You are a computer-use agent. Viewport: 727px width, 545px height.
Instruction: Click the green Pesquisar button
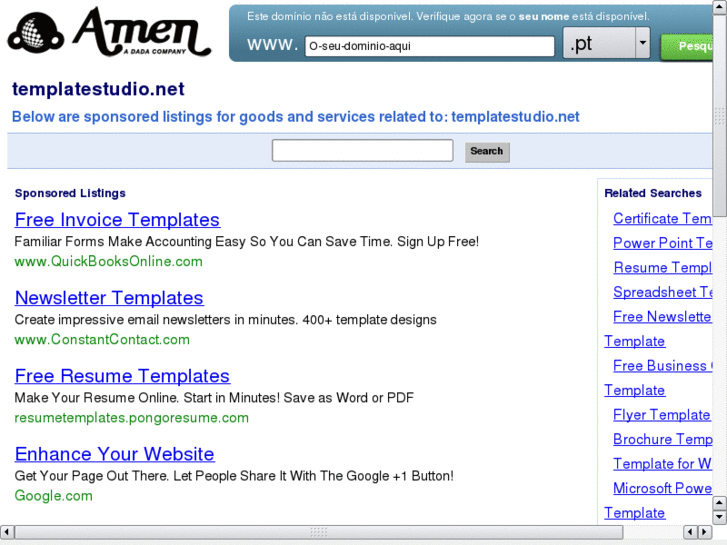click(x=687, y=47)
